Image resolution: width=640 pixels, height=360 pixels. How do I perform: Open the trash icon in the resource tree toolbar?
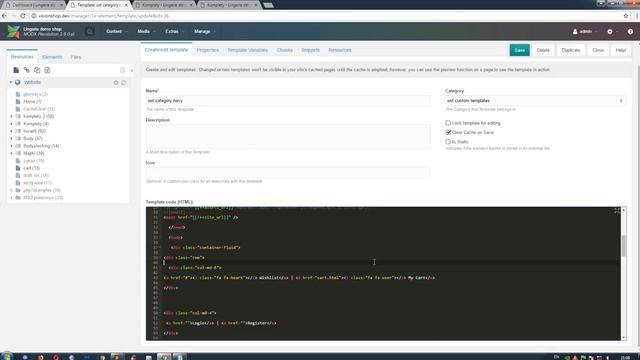pyautogui.click(x=122, y=70)
